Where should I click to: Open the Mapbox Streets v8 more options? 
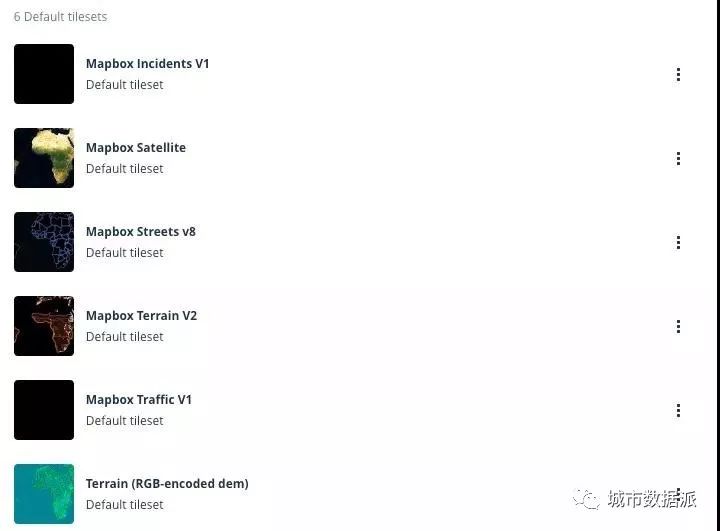[678, 242]
